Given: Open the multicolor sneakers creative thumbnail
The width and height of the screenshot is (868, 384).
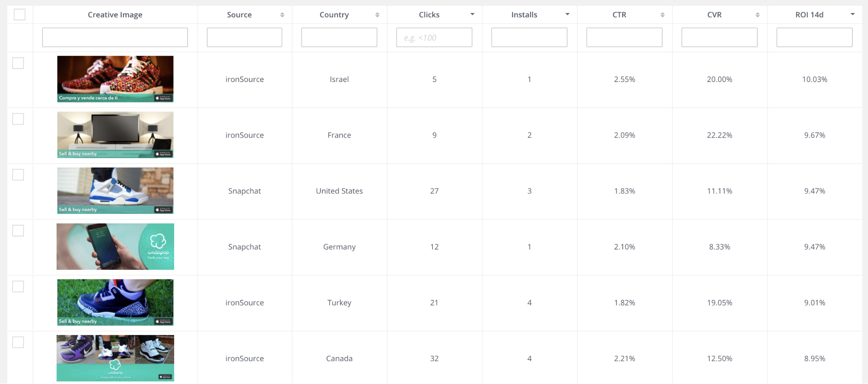Looking at the screenshot, I should click(115, 79).
